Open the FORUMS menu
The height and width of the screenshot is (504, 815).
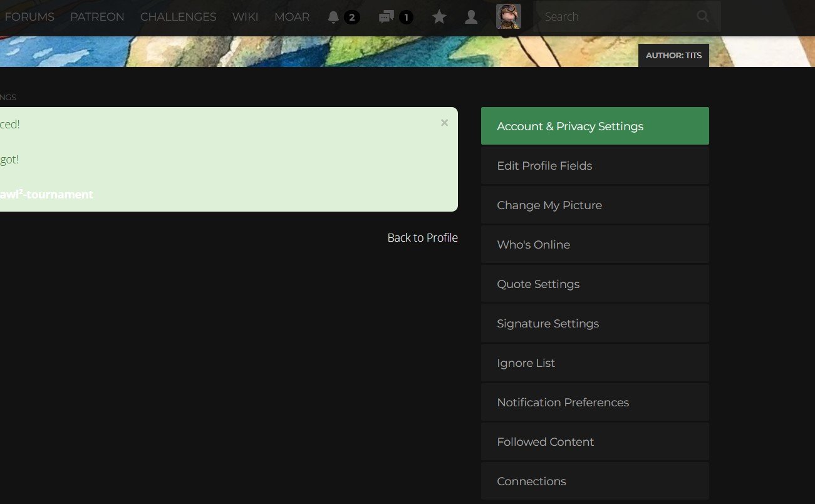coord(29,17)
